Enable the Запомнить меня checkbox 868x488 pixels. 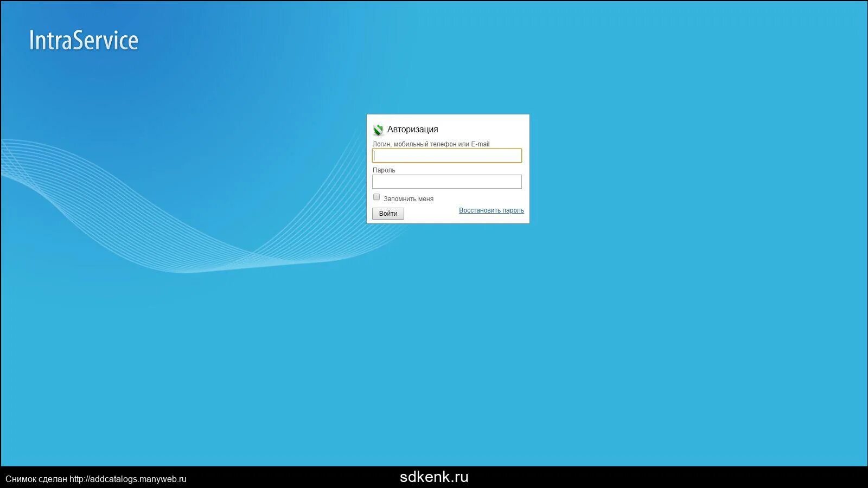(x=376, y=197)
